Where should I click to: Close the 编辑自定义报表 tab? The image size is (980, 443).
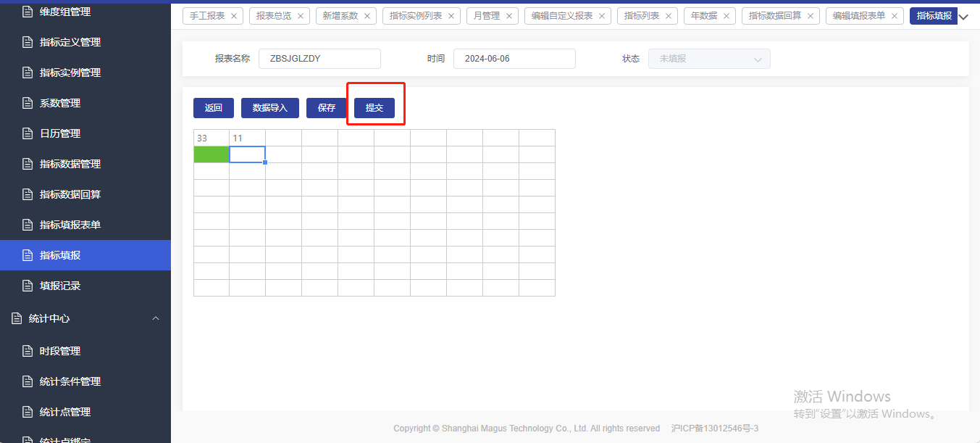[602, 16]
